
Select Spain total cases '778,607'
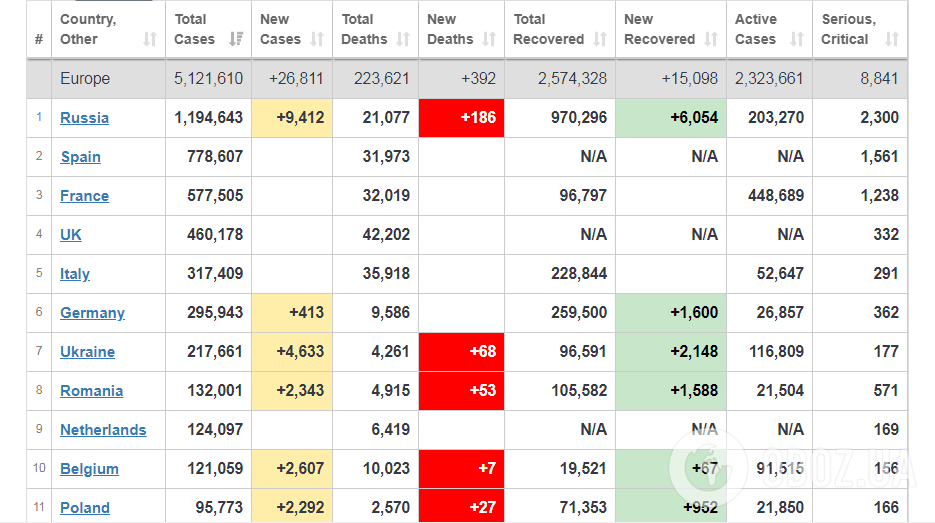(215, 157)
